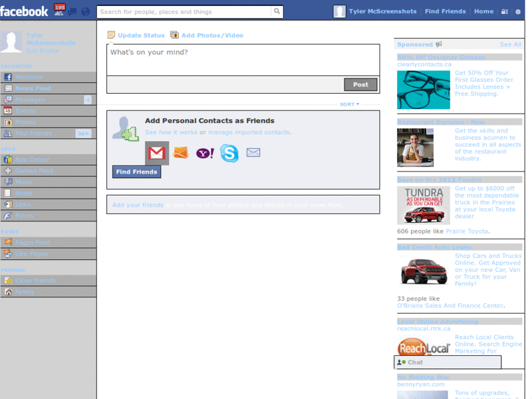Screen dimensions: 532x399
Task: Click the search magnifier icon
Action: 277,11
